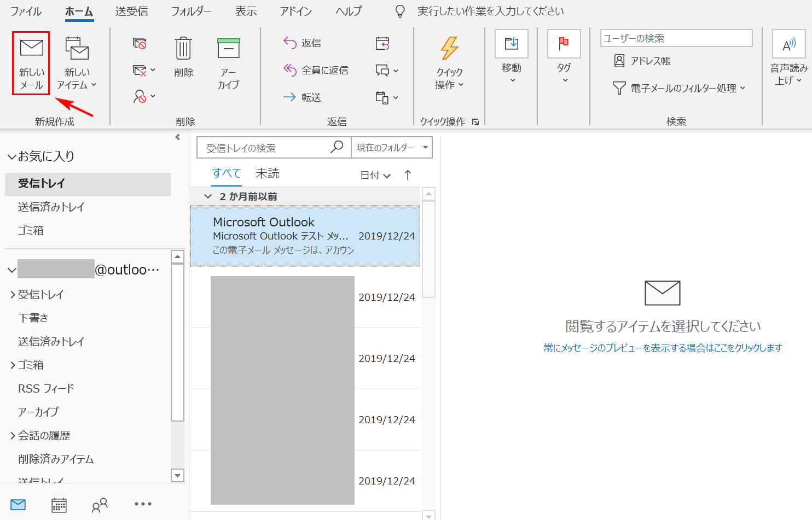
Task: Click the Delete (削除) trash can icon
Action: (183, 49)
